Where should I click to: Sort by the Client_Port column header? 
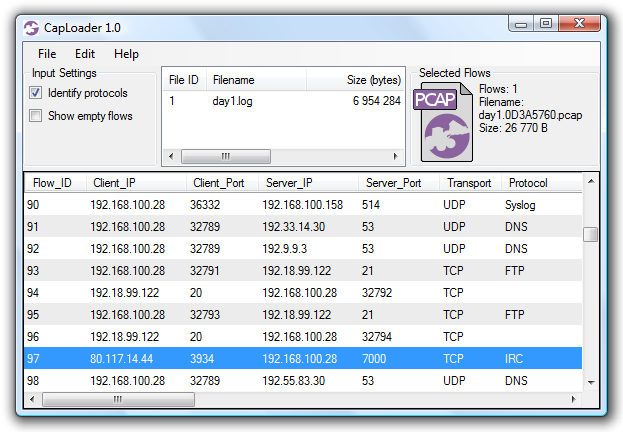(222, 183)
